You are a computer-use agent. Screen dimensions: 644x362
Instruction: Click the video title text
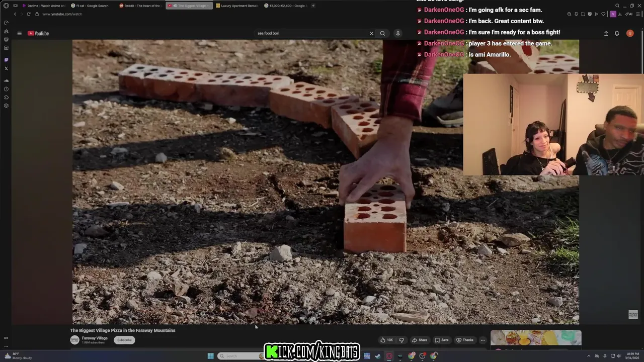click(x=123, y=330)
